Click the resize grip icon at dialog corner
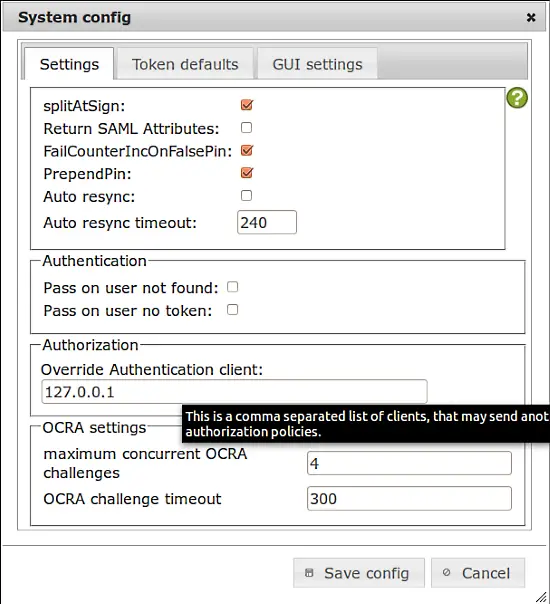 click(x=541, y=596)
